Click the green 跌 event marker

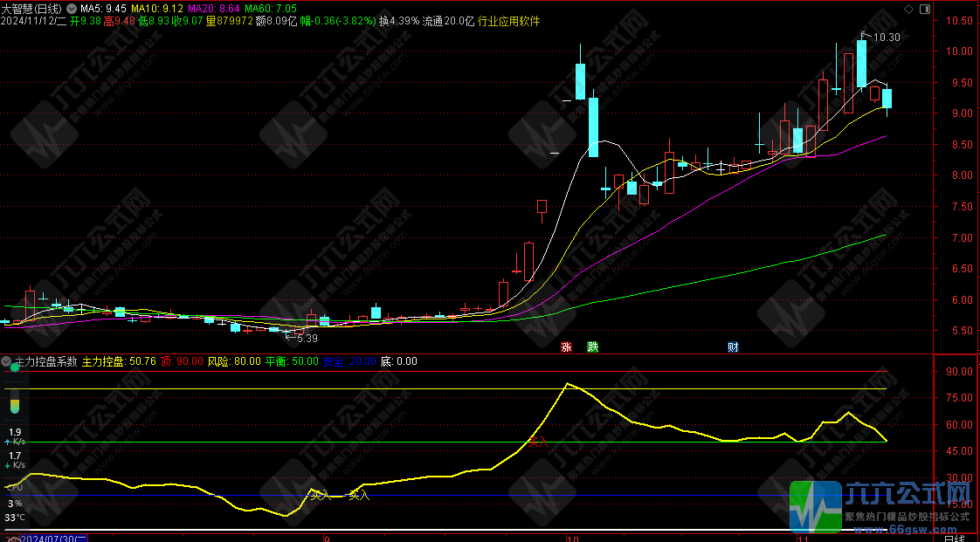coord(593,347)
